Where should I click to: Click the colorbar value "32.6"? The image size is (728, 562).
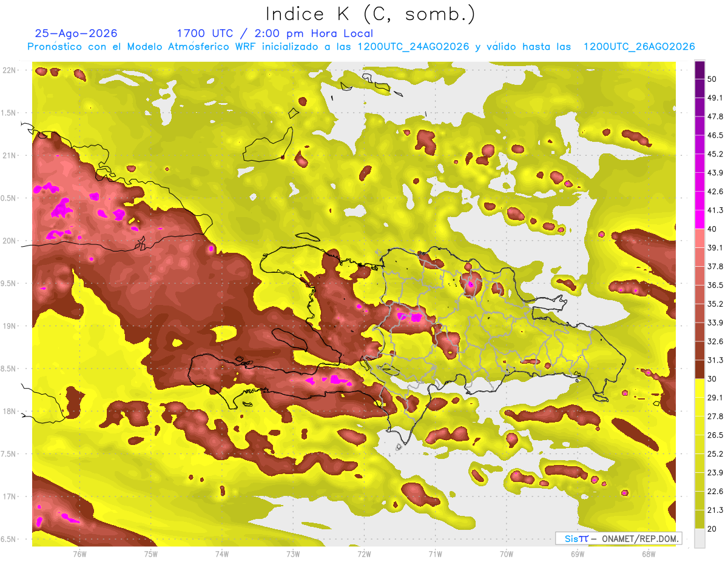[715, 342]
